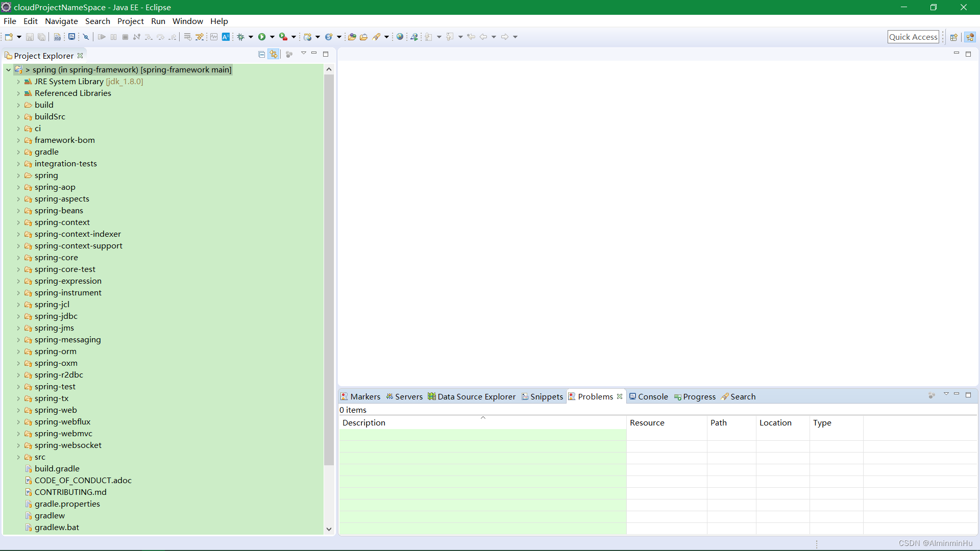980x551 pixels.
Task: Click the Suspend debug icon
Action: [x=113, y=37]
